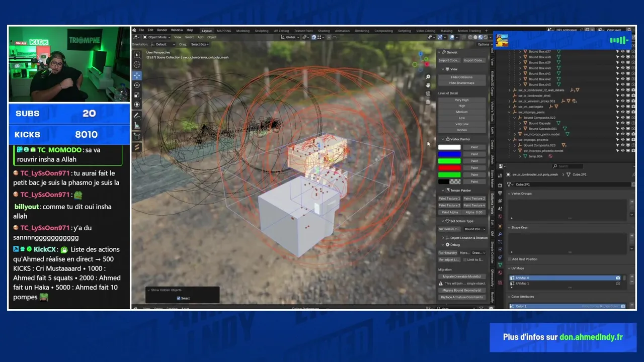
Task: Toggle UVMap 1 active render camera icon
Action: pos(618,284)
